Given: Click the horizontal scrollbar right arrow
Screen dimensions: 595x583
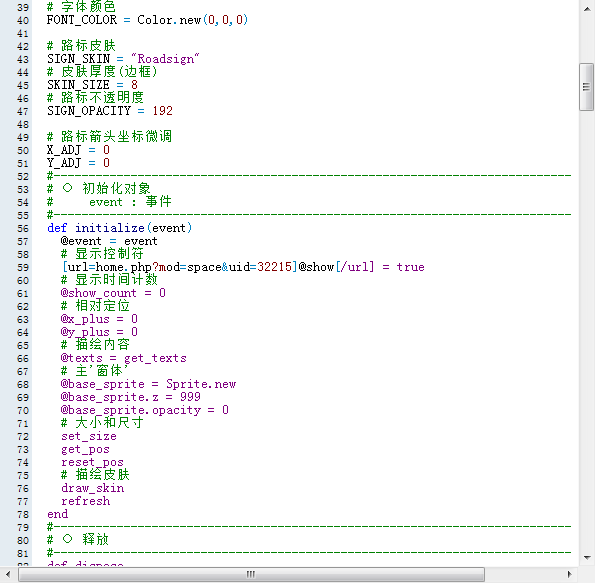Looking at the screenshot, I should click(x=569, y=574).
